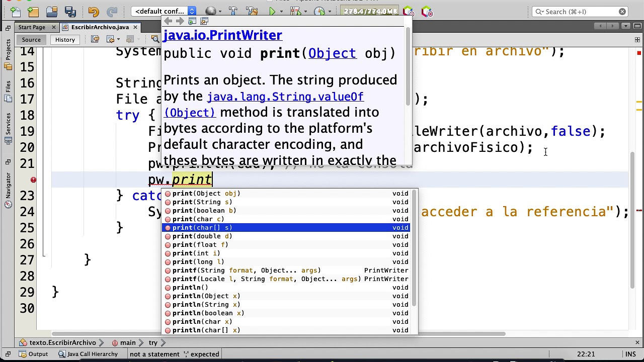Viewport: 644px width, 362px height.
Task: Open the Javadoc in external browser
Action: click(x=192, y=21)
